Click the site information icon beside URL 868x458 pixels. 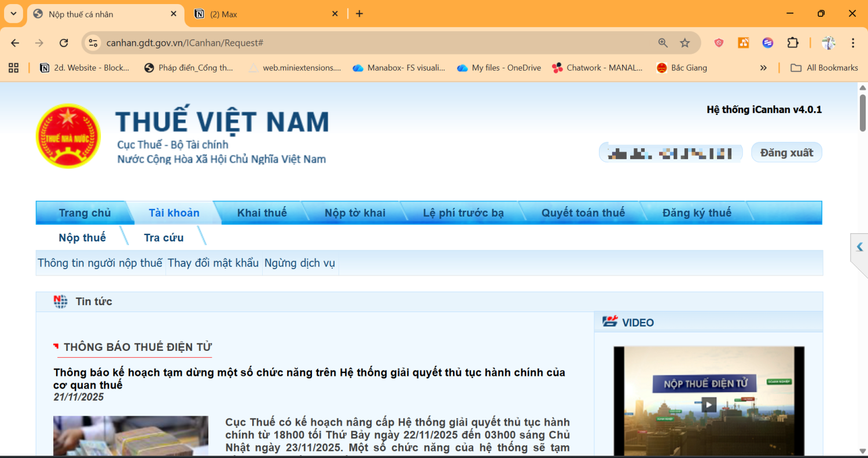tap(93, 43)
